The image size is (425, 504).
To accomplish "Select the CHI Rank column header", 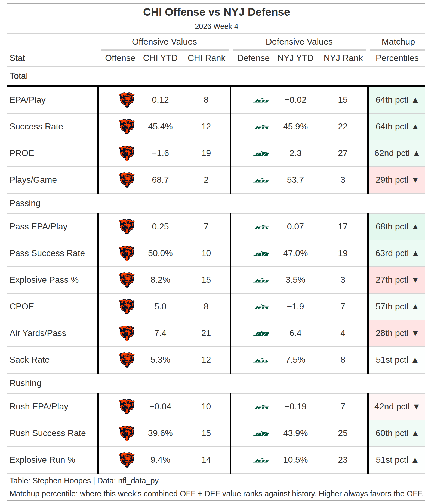I will [207, 58].
